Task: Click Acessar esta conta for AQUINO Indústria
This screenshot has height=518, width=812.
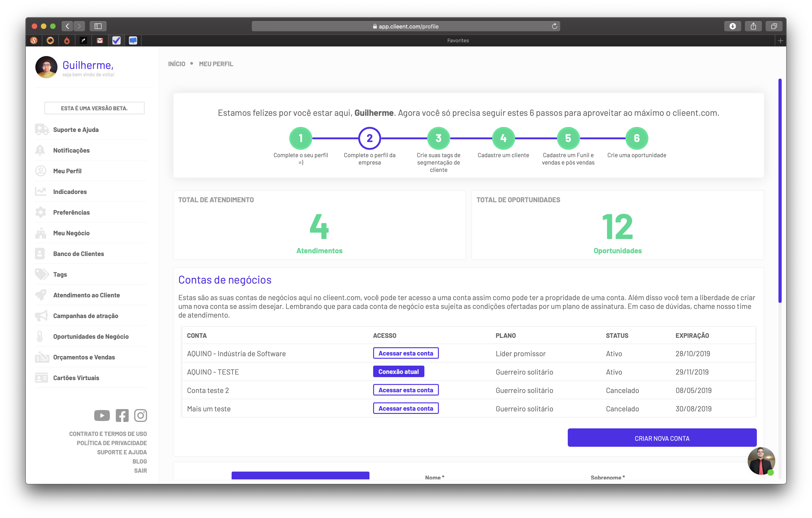Action: point(406,353)
